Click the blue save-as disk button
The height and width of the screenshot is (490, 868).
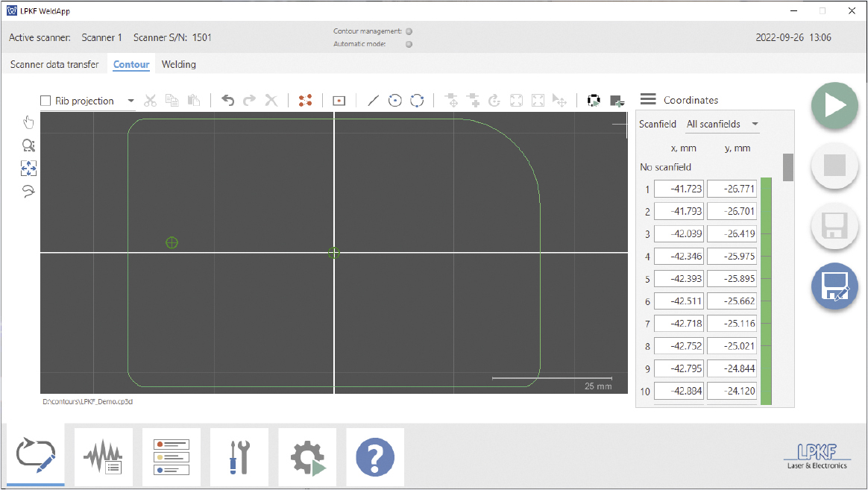point(834,287)
